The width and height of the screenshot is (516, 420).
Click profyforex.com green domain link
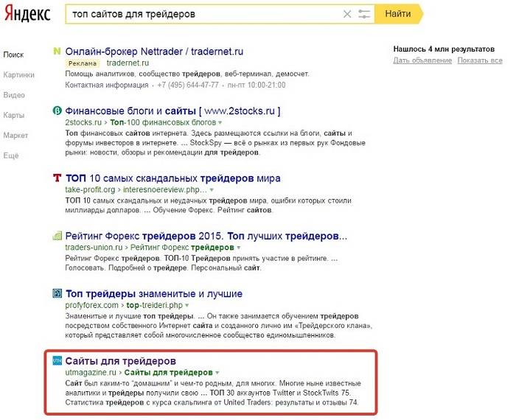91,305
